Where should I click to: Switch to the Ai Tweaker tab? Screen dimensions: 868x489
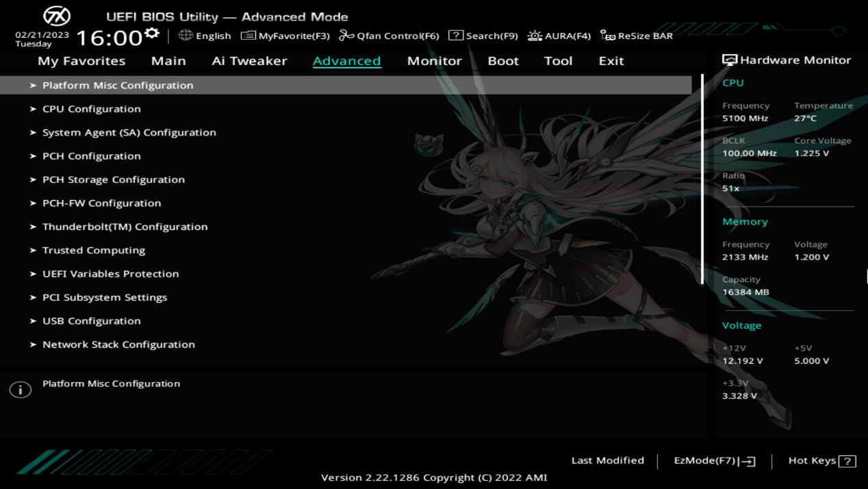click(x=249, y=61)
